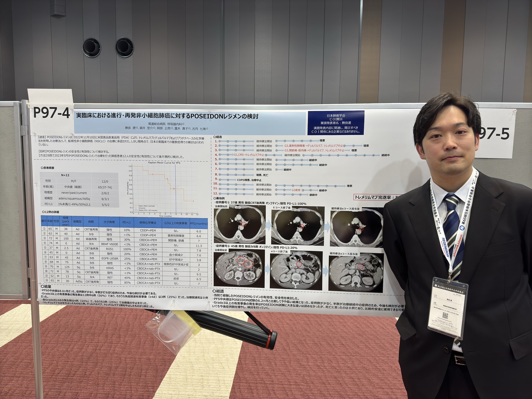Click the G3以上の有害事象 column header
Screen dimensions: 532x399
coord(176,223)
